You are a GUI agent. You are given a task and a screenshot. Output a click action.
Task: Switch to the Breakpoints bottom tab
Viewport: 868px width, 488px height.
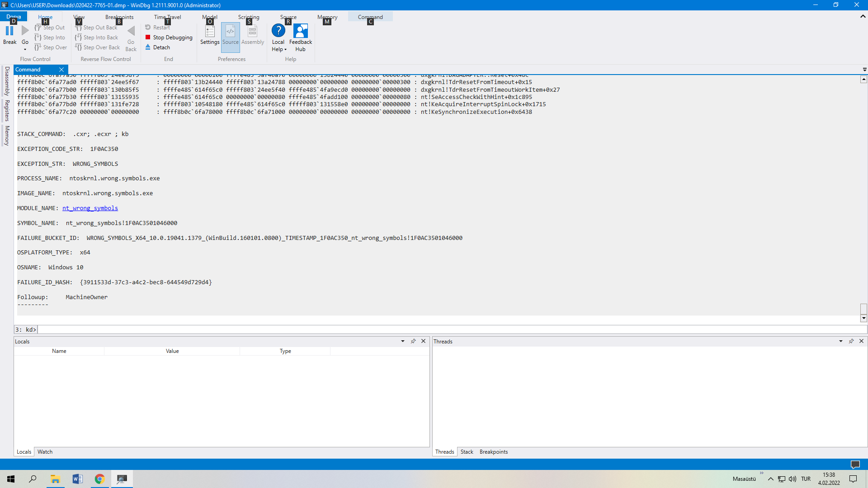coord(494,452)
